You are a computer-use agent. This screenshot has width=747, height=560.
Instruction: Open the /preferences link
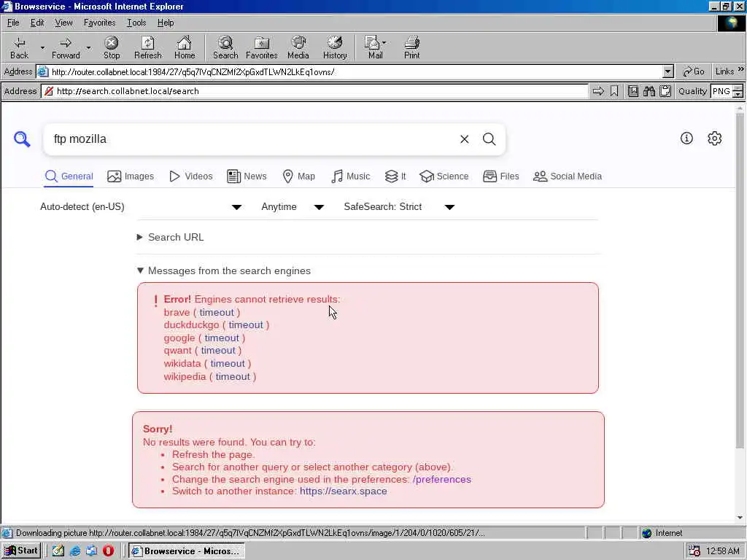441,479
